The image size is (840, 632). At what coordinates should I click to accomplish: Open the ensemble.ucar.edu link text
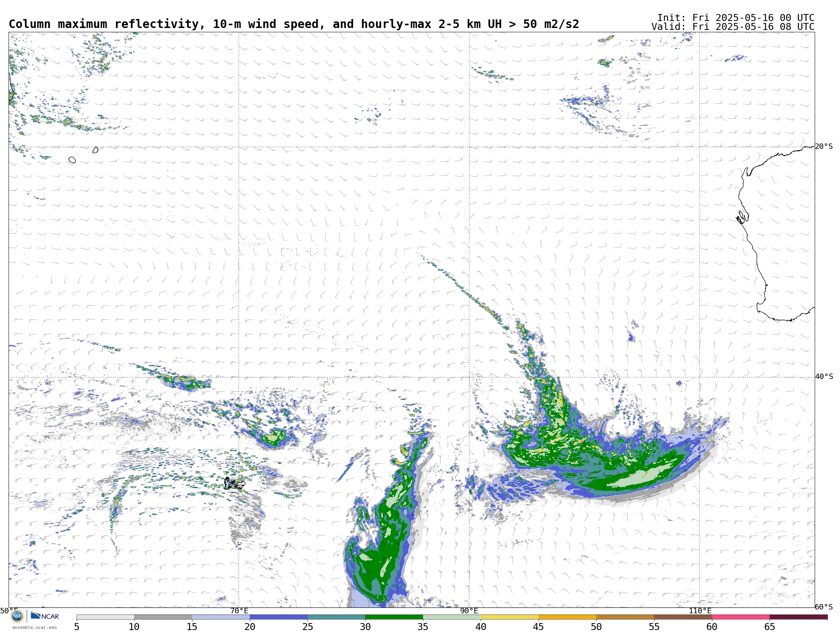pyautogui.click(x=35, y=627)
